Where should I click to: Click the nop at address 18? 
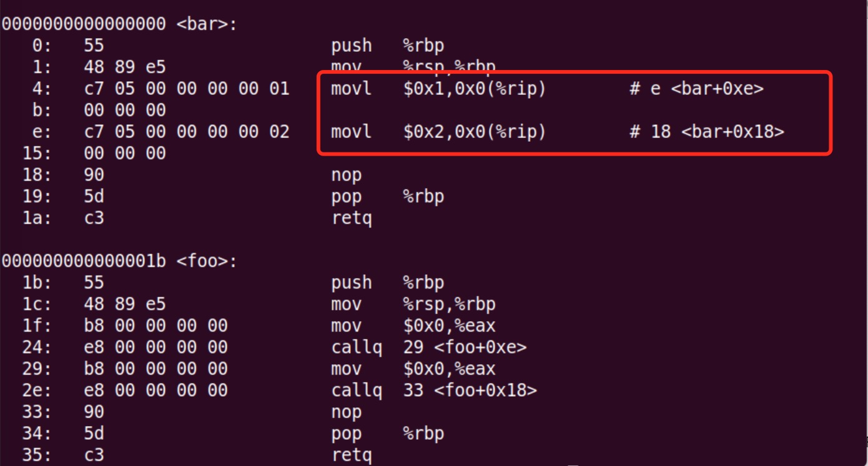347,175
